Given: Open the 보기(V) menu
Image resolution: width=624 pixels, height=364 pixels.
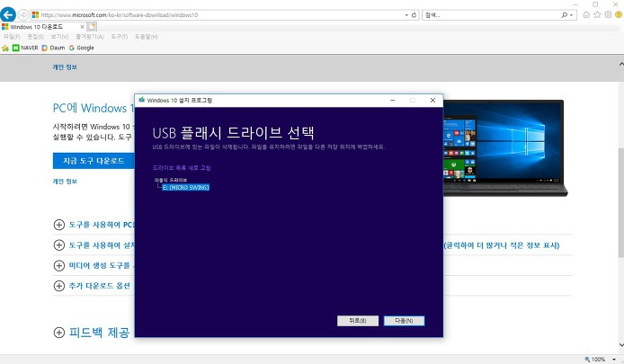Looking at the screenshot, I should coord(59,37).
